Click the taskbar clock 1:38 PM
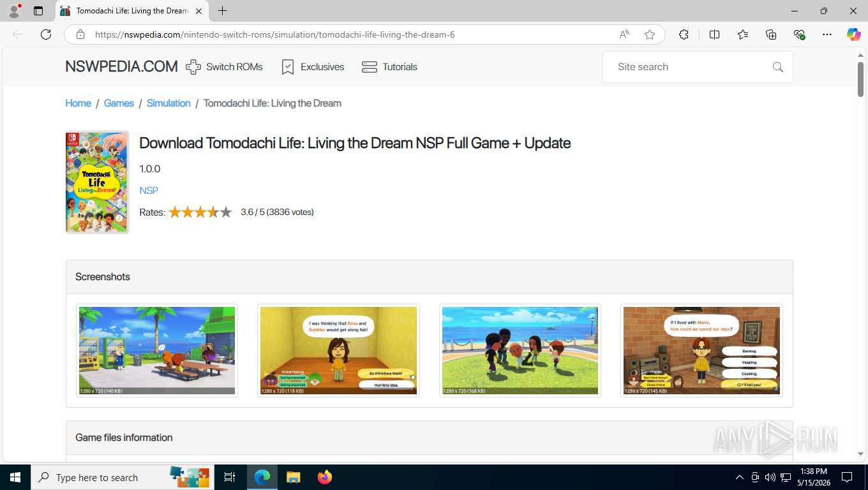The height and width of the screenshot is (490, 868). click(813, 471)
